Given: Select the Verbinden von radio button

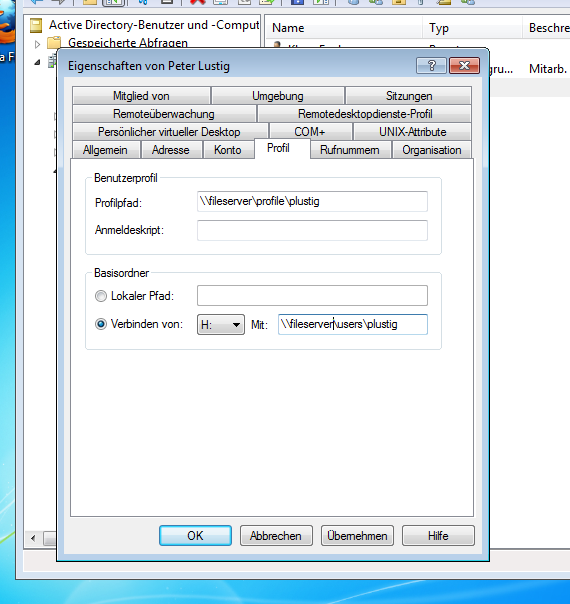Looking at the screenshot, I should tap(101, 324).
